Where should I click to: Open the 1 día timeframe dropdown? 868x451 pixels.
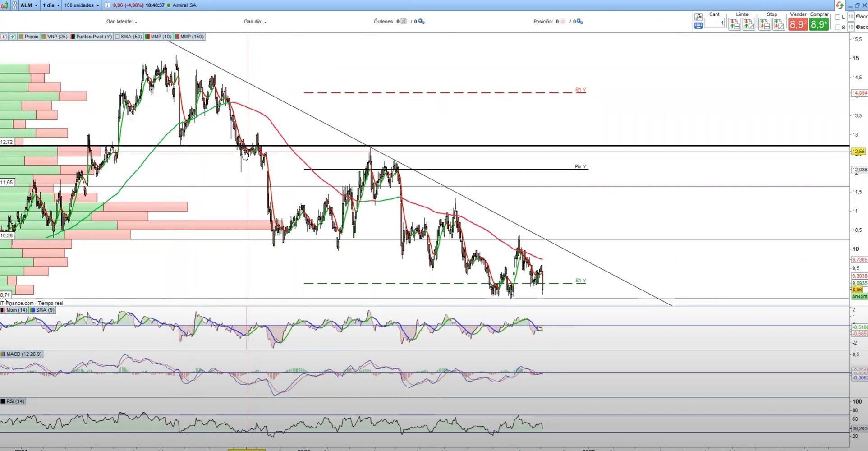51,5
